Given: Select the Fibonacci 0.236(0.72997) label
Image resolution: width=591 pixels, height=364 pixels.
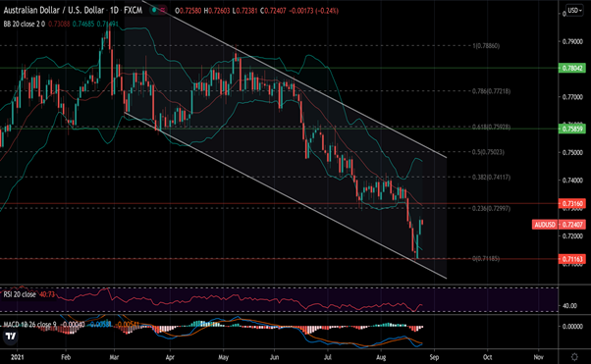Looking at the screenshot, I should click(x=491, y=208).
